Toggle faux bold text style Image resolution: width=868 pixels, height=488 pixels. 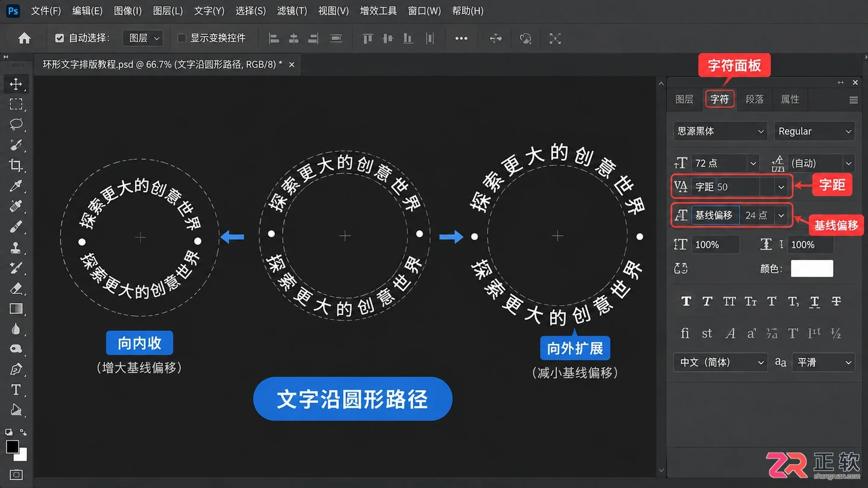686,301
